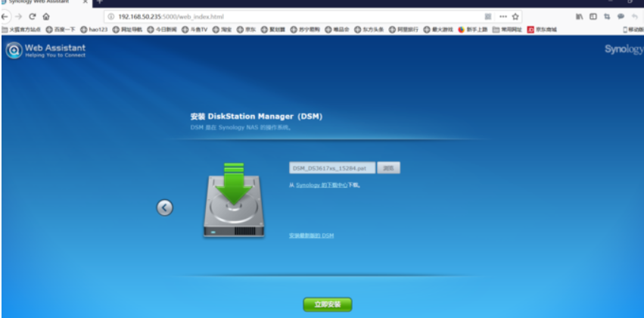
Task: Close the Synology Web Assistant tab
Action: point(86,2)
